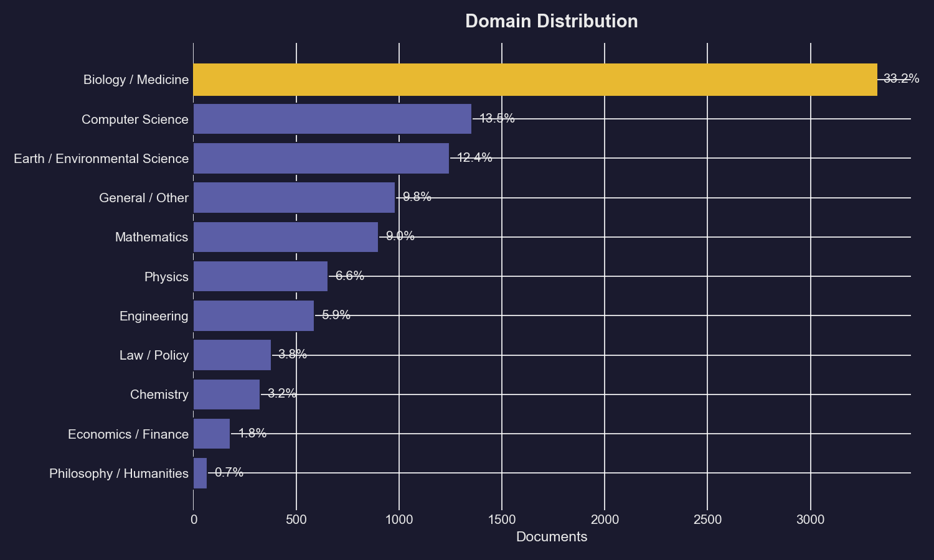Click the 33.2% value label
This screenshot has height=560, width=934.
pyautogui.click(x=902, y=78)
